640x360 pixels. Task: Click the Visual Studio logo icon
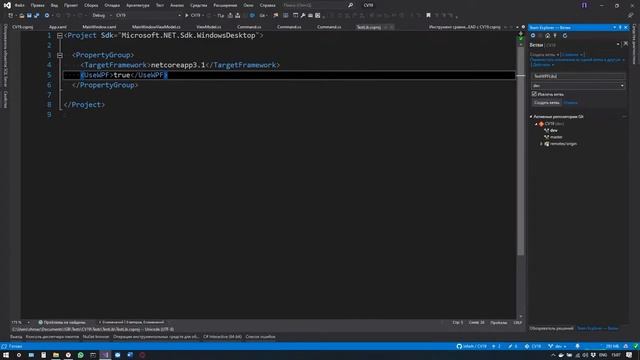[x=7, y=5]
